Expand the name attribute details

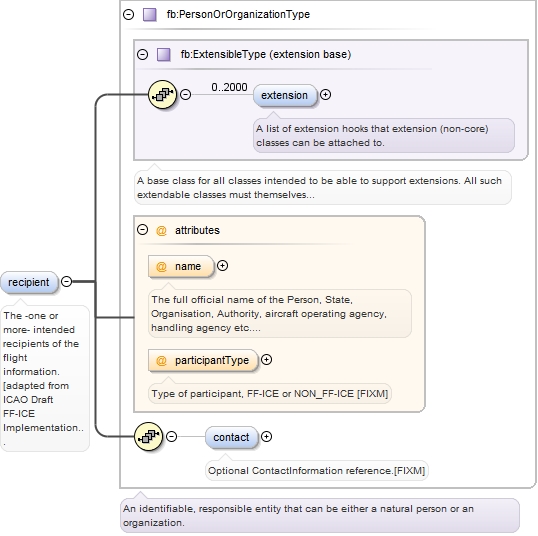tap(222, 266)
